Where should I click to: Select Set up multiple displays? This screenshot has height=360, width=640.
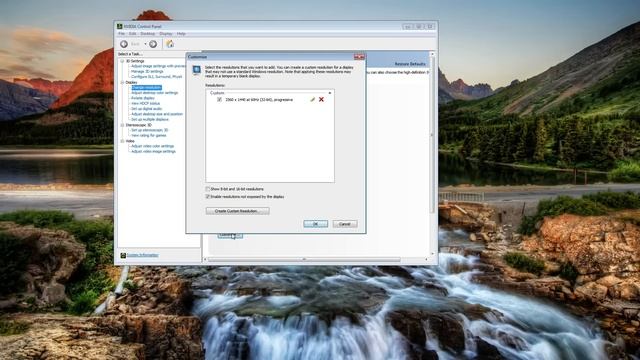coord(150,119)
